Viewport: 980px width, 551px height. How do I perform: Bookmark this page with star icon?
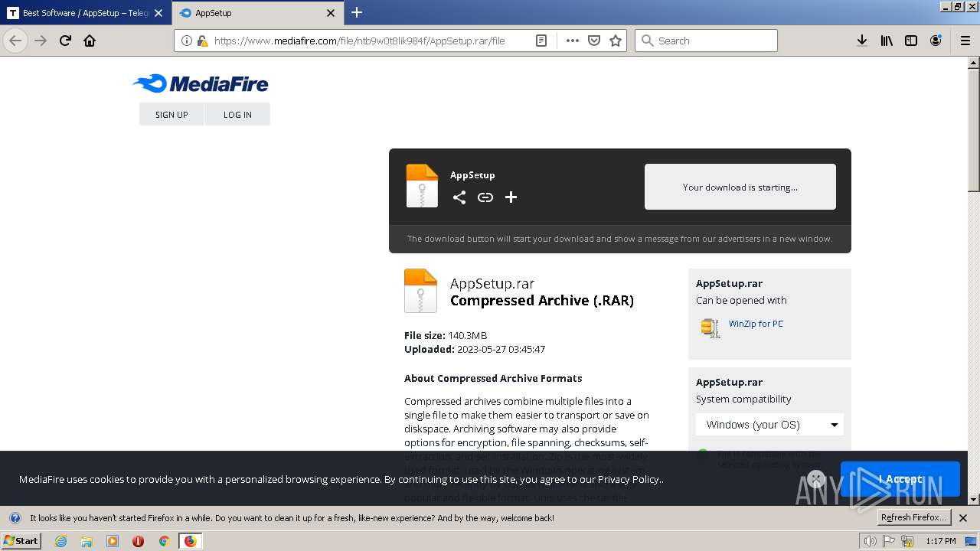616,41
